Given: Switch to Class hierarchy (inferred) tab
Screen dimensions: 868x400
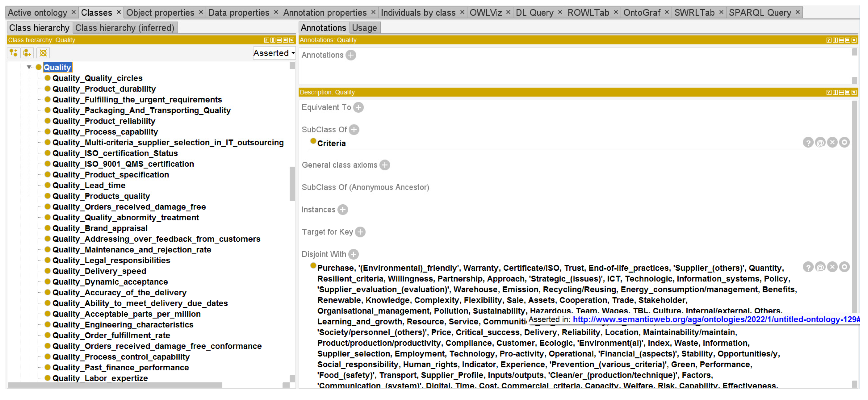Looking at the screenshot, I should 125,28.
